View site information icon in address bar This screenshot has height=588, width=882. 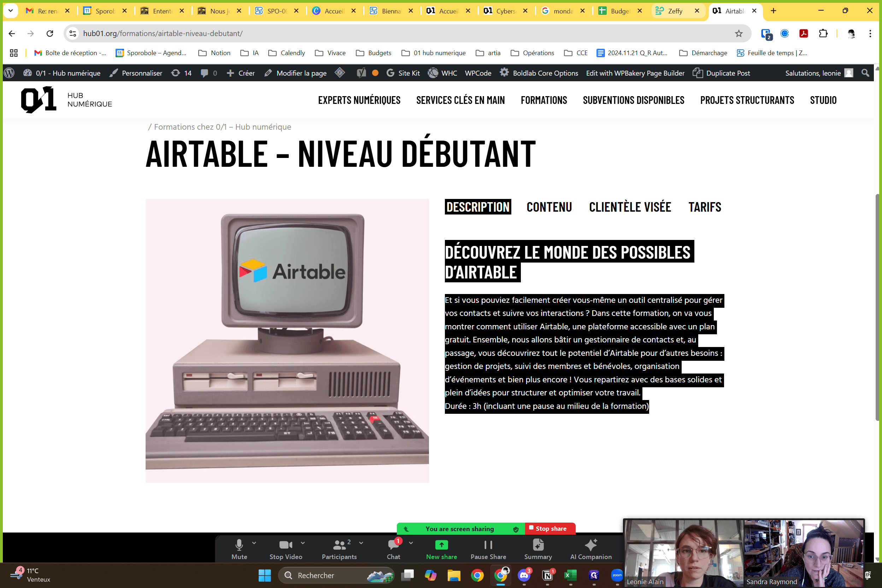[73, 33]
